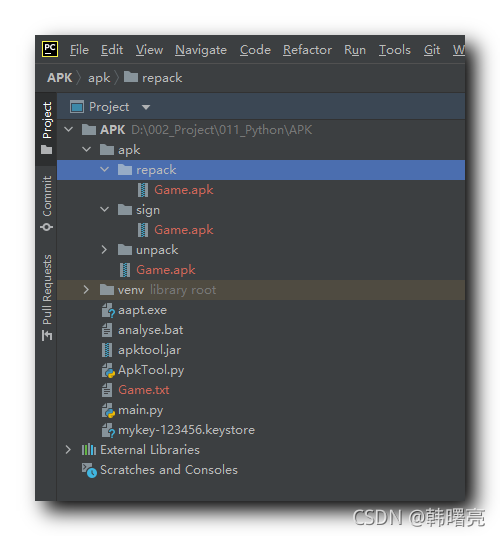Collapse the repack folder

[x=105, y=170]
